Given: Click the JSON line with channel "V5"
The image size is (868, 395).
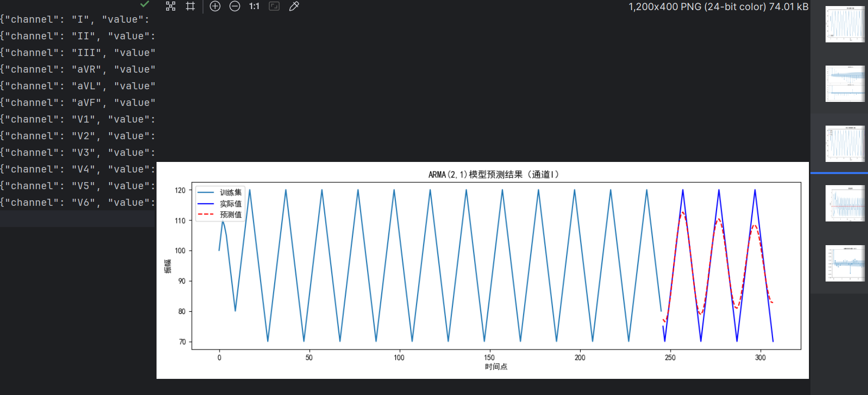Looking at the screenshot, I should [x=78, y=186].
